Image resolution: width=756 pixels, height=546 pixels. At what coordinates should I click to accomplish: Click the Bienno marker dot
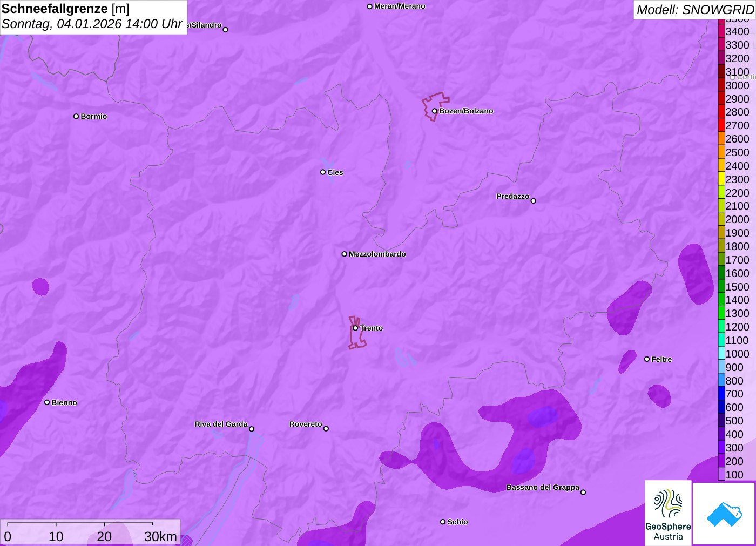[47, 402]
